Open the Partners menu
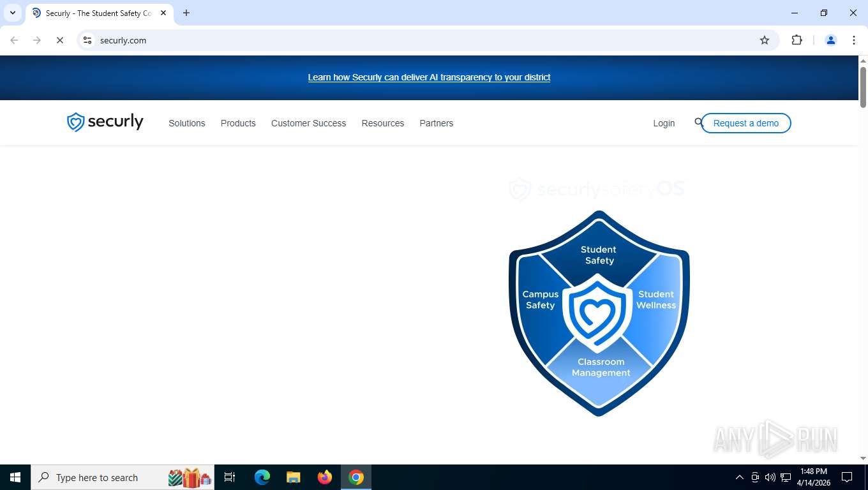Screen dimensions: 868x490 tap(437, 123)
